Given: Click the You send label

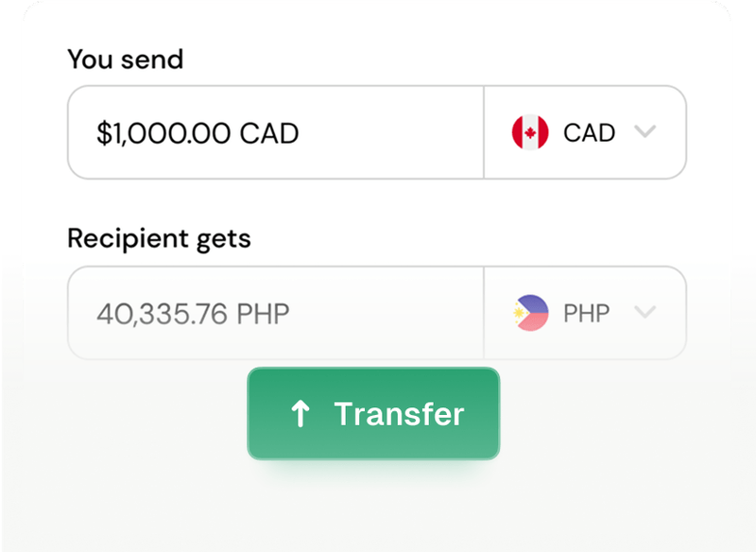Looking at the screenshot, I should click(x=124, y=59).
